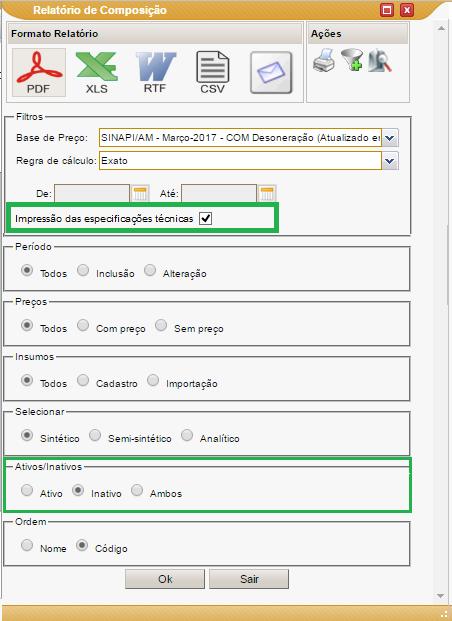This screenshot has width=452, height=621.
Task: Choose the XLS export format icon
Action: pos(97,72)
